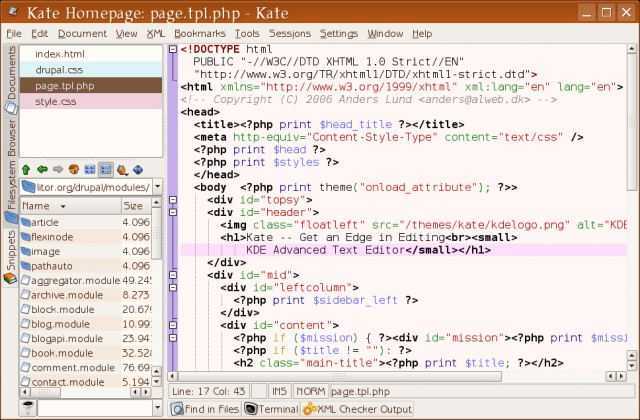
Task: Collapse the div id="header" fold
Action: tap(173, 212)
